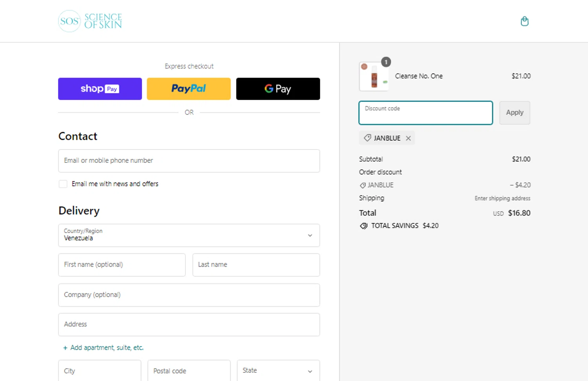The height and width of the screenshot is (381, 588).
Task: Click the Cleanse No. One product name
Action: pyautogui.click(x=419, y=76)
